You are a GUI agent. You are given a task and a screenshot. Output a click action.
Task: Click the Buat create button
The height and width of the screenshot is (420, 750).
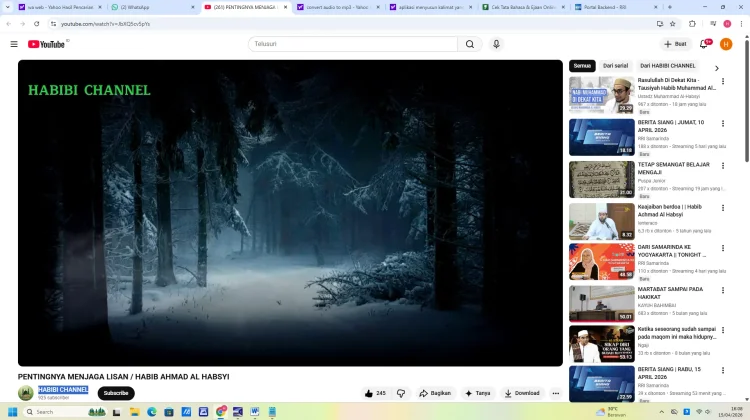coord(675,44)
